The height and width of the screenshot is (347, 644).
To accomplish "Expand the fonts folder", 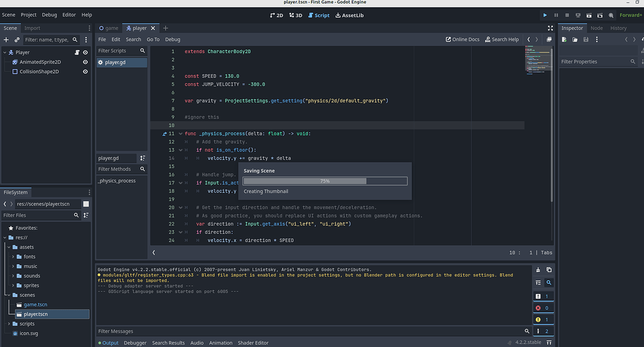I will 13,256.
